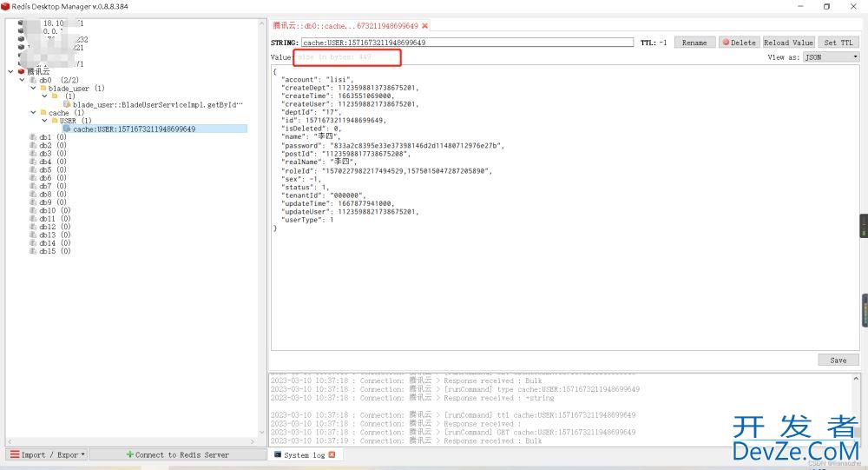Click the TTL: -1 label
This screenshot has height=470, width=868.
click(654, 42)
